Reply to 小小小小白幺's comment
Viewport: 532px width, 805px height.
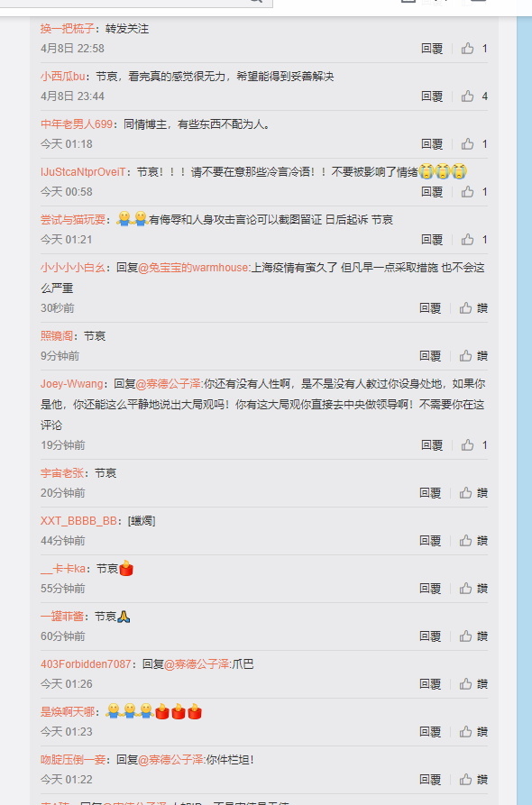[x=430, y=308]
